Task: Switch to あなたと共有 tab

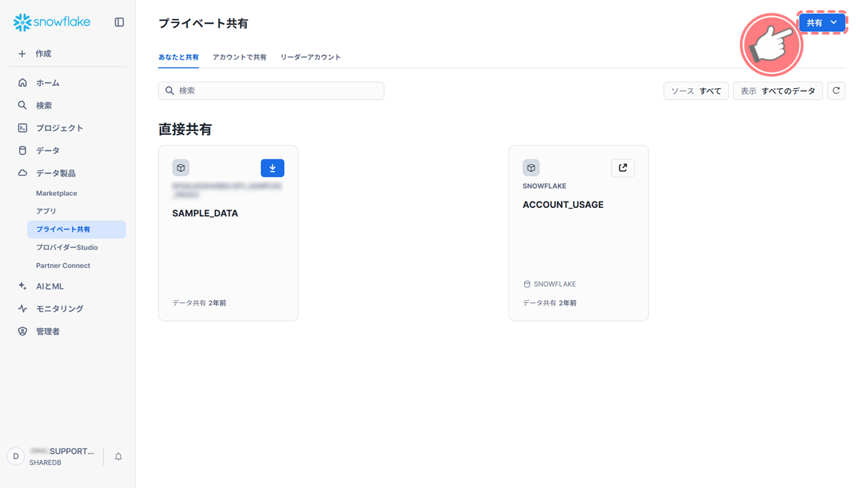Action: [178, 57]
